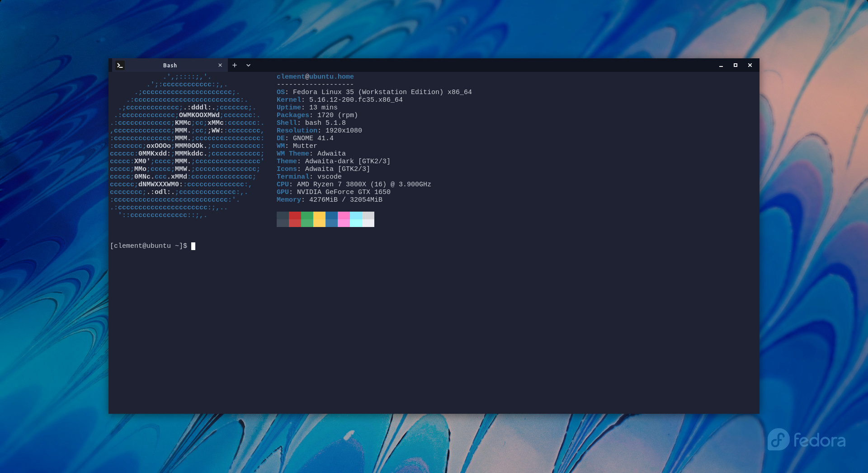Click the terminal prompt icon beside Bash tab

point(120,65)
